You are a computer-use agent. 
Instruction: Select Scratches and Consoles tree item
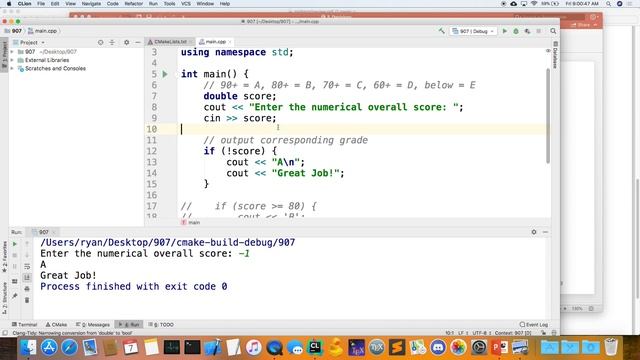point(55,69)
